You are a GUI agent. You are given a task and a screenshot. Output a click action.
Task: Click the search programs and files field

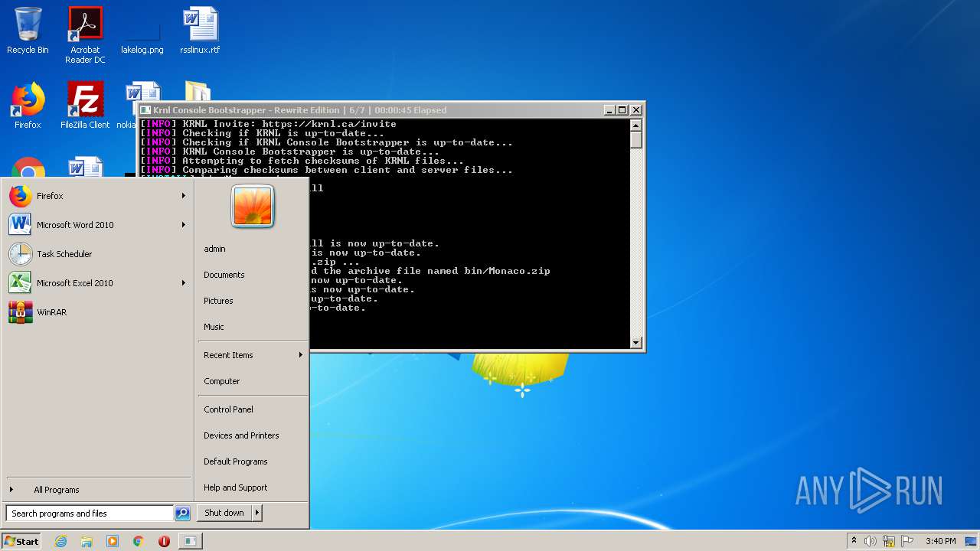pyautogui.click(x=90, y=514)
